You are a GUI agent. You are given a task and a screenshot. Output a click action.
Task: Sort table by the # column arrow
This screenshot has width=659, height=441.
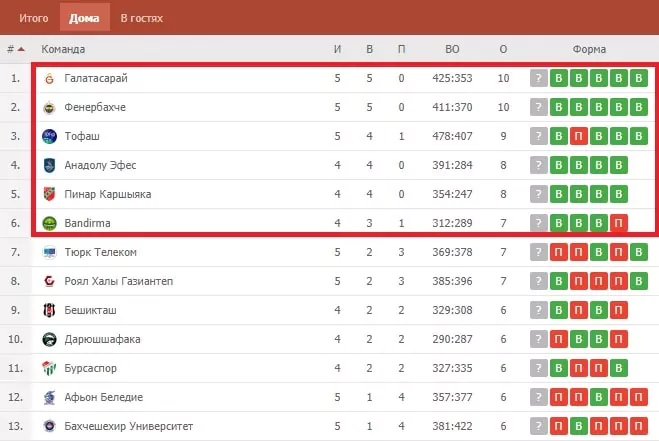21,49
